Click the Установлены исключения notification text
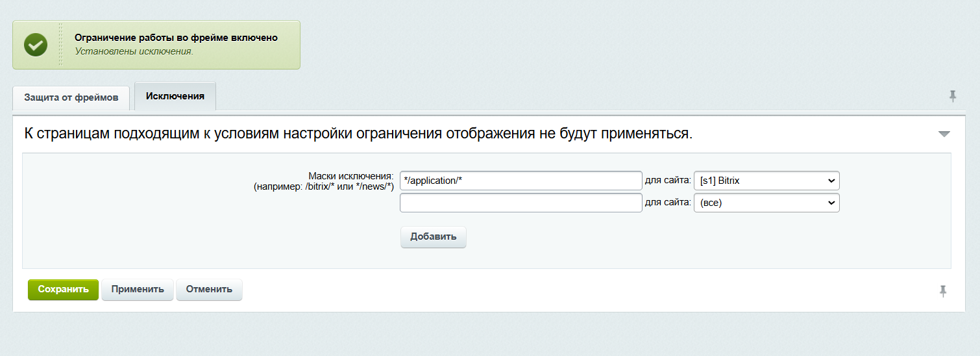The width and height of the screenshot is (980, 356). 134,51
